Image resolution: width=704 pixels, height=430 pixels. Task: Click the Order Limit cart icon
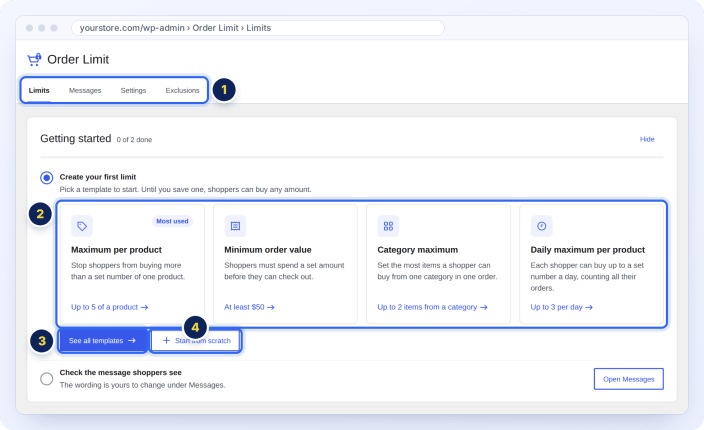(34, 59)
